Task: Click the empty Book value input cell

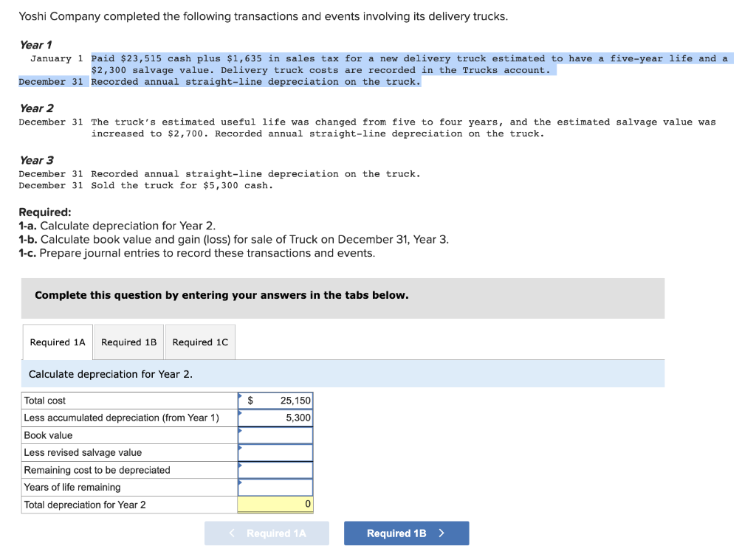Action: 275,435
